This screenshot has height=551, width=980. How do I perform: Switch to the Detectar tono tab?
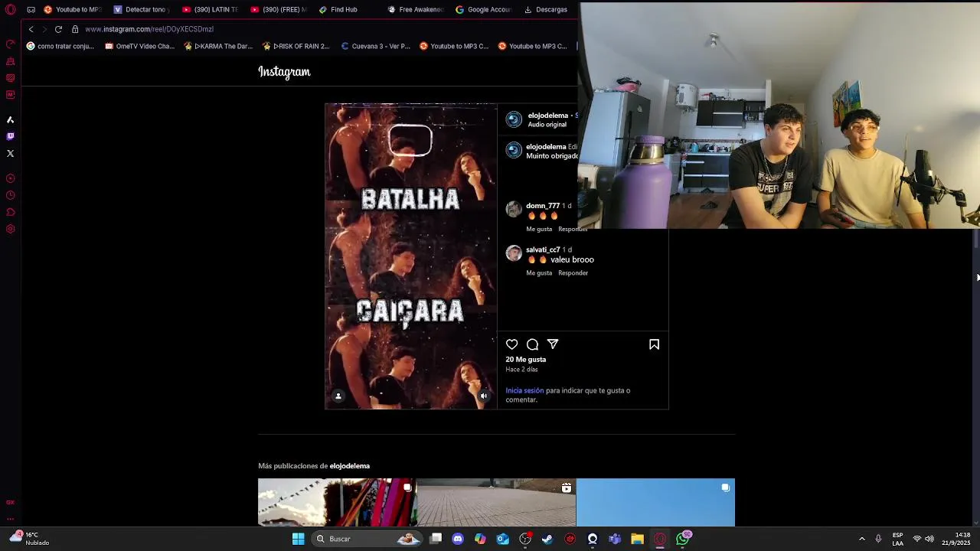tap(141, 9)
